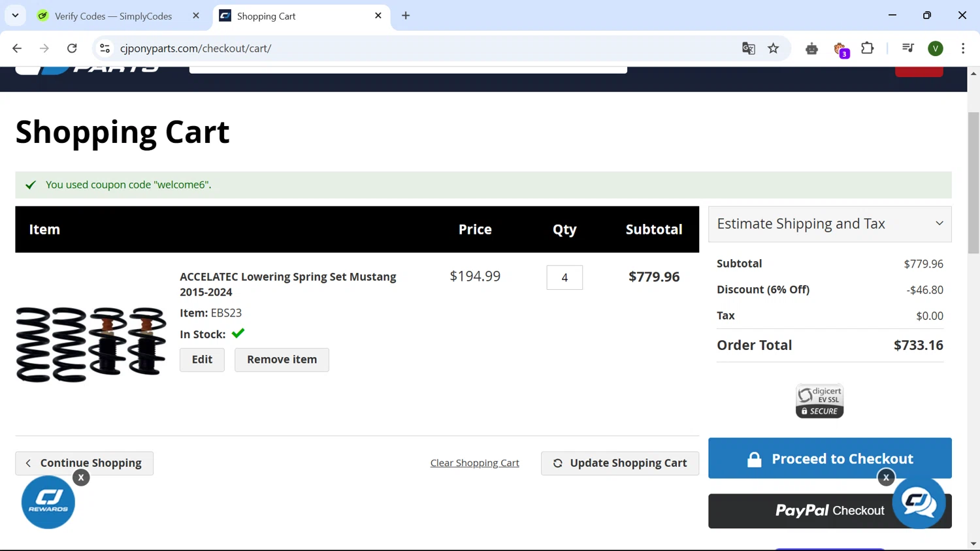The image size is (980, 551).
Task: Reload the page with the refresh icon
Action: point(72,48)
